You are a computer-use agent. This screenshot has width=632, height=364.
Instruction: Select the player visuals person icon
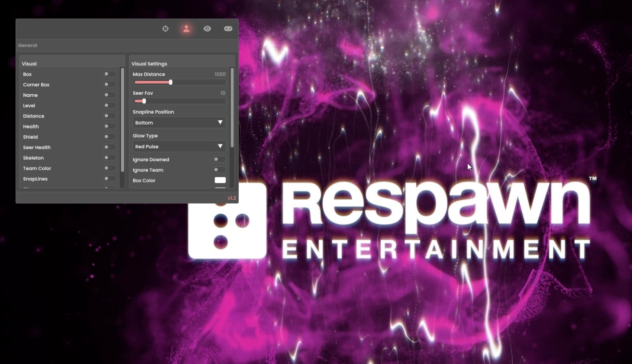coord(186,29)
